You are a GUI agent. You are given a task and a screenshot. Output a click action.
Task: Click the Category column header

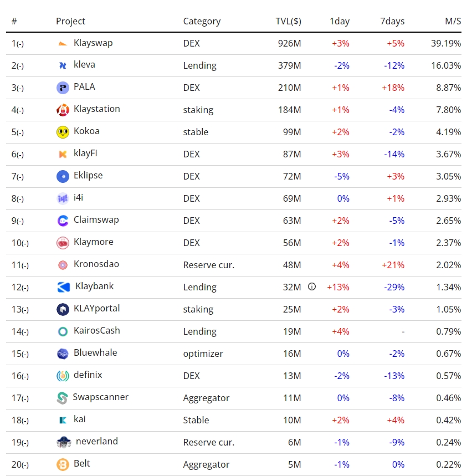coord(202,22)
